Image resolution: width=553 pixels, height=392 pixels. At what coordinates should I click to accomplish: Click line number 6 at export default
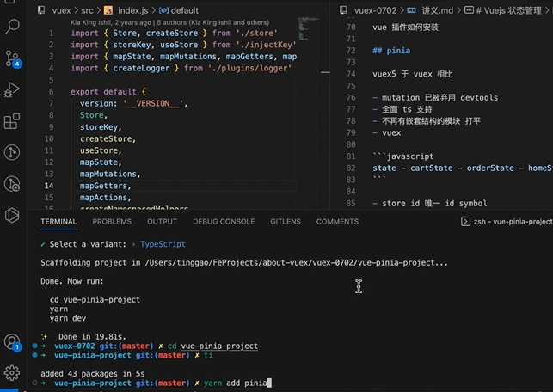pos(51,92)
